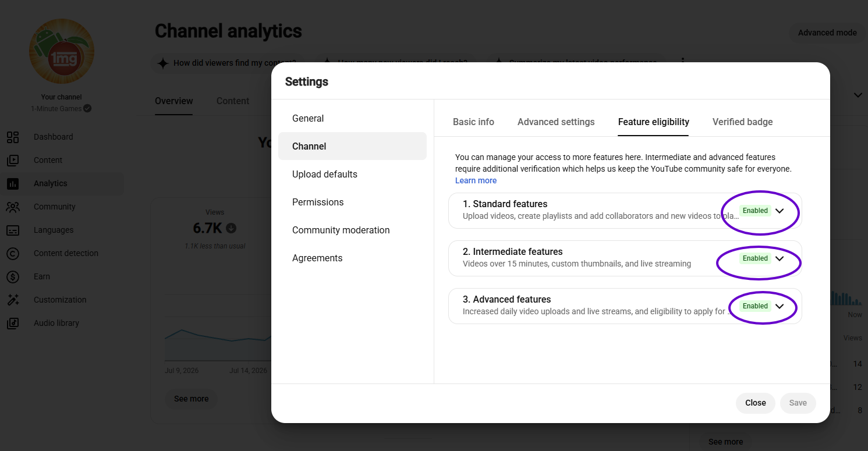Image resolution: width=868 pixels, height=451 pixels.
Task: Open the Customization magic wand icon
Action: [13, 300]
